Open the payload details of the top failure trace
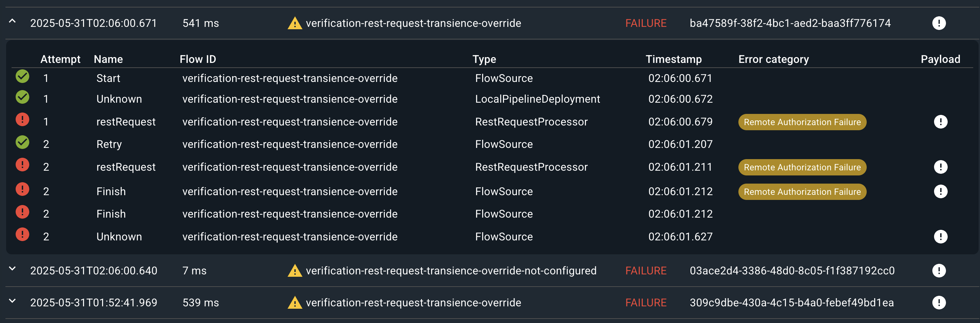Screen dimensions: 980x323 point(938,23)
